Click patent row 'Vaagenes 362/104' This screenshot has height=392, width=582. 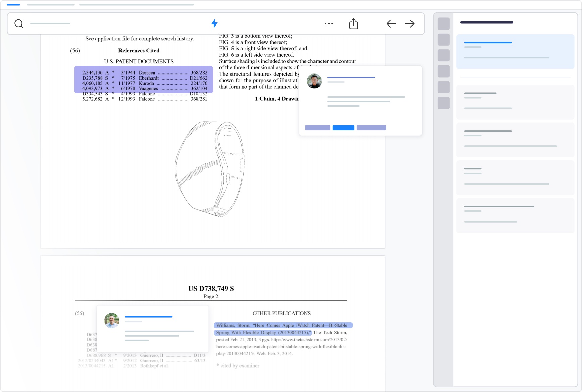(145, 88)
